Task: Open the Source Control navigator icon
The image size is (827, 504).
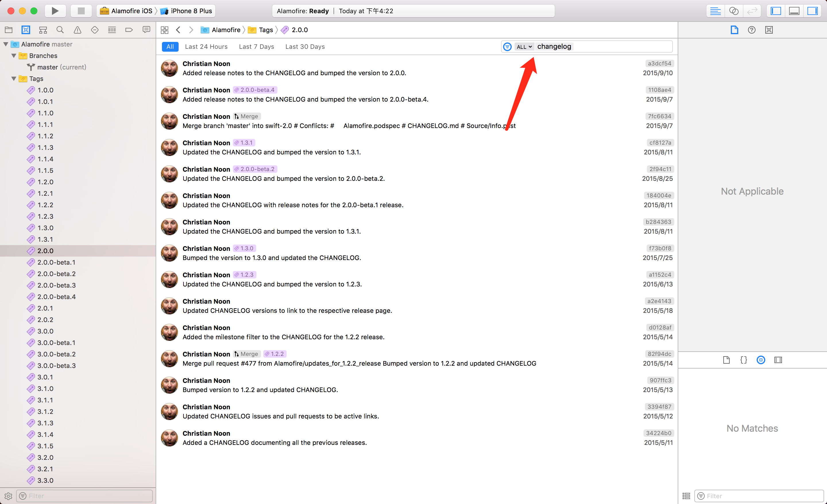Action: 26,30
